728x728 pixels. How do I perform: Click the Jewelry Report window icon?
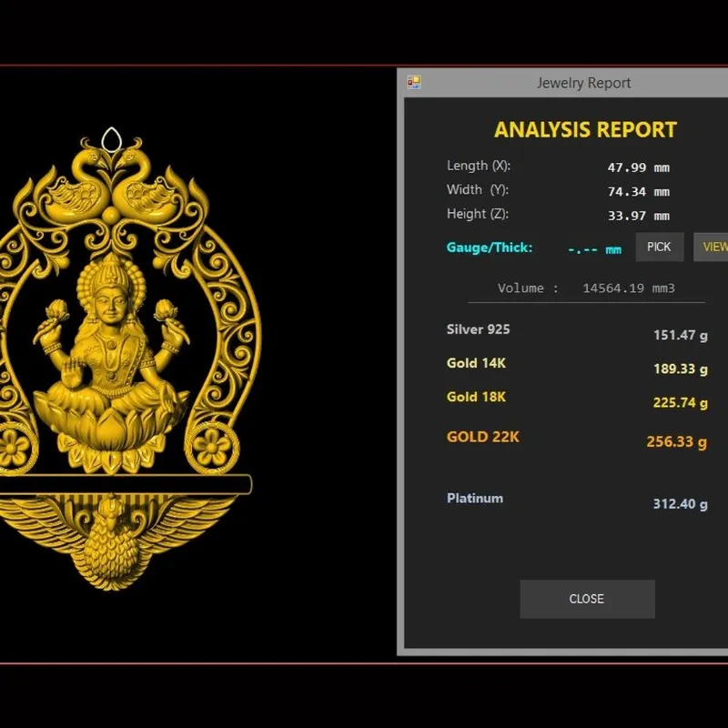414,83
